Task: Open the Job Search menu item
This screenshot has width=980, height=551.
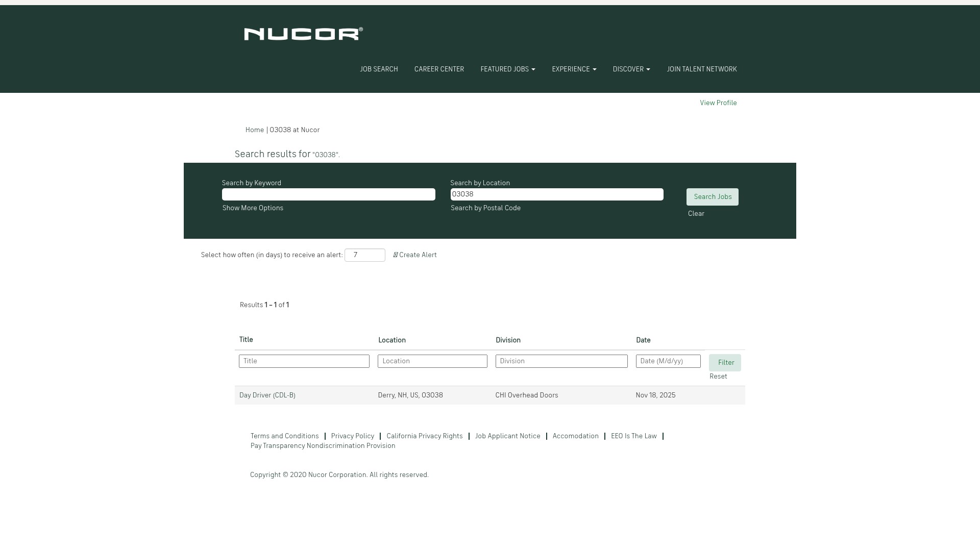Action: pyautogui.click(x=379, y=69)
